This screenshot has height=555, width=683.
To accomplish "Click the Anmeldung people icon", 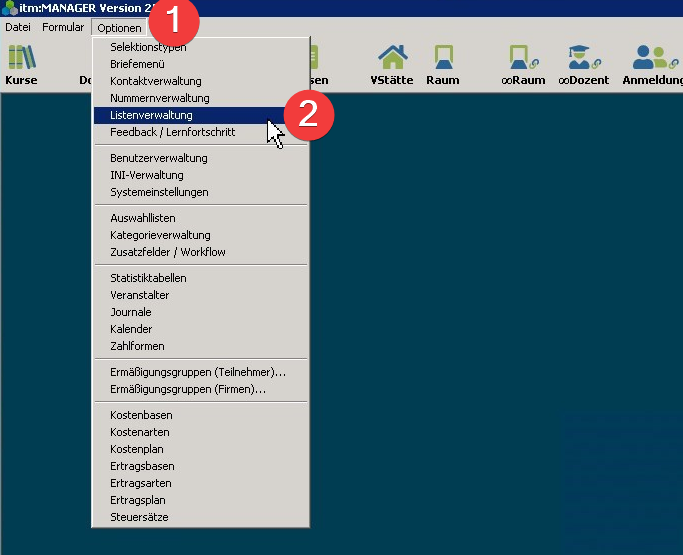I will [x=655, y=58].
